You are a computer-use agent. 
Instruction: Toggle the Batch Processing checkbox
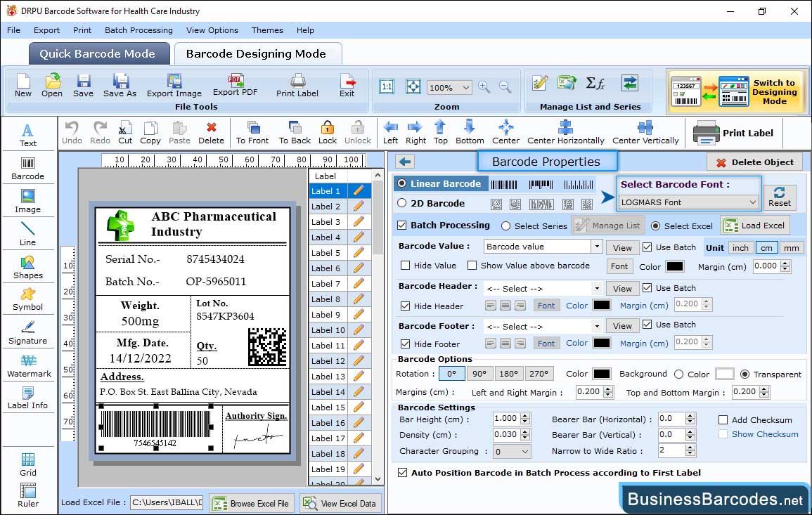[x=402, y=225]
